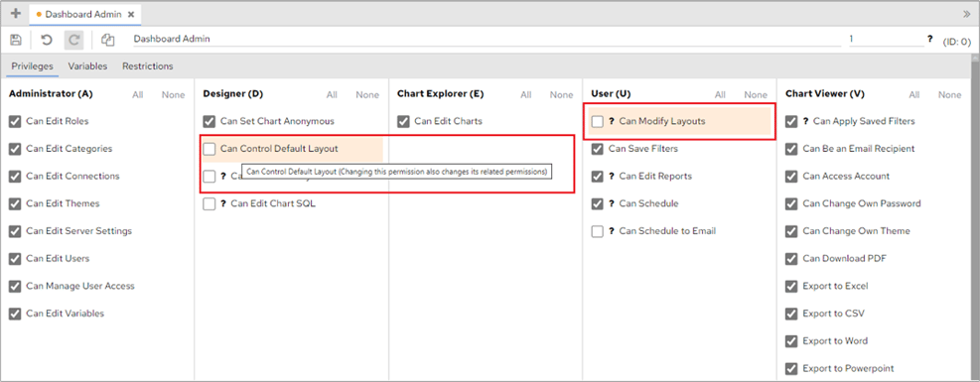Select None for Administrator privileges
This screenshot has height=382, width=980.
173,95
